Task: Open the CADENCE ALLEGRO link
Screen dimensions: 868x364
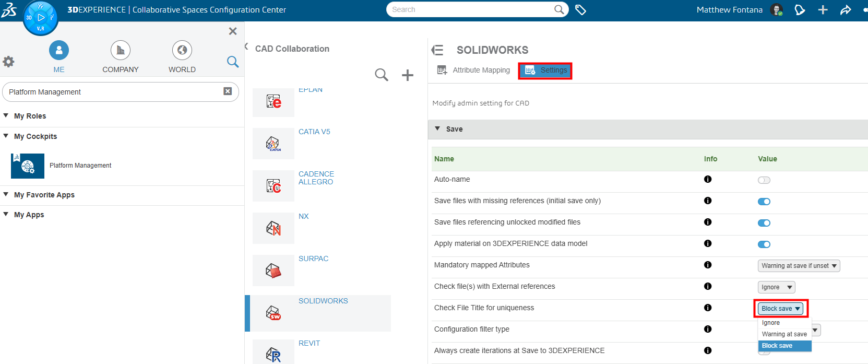Action: click(316, 178)
